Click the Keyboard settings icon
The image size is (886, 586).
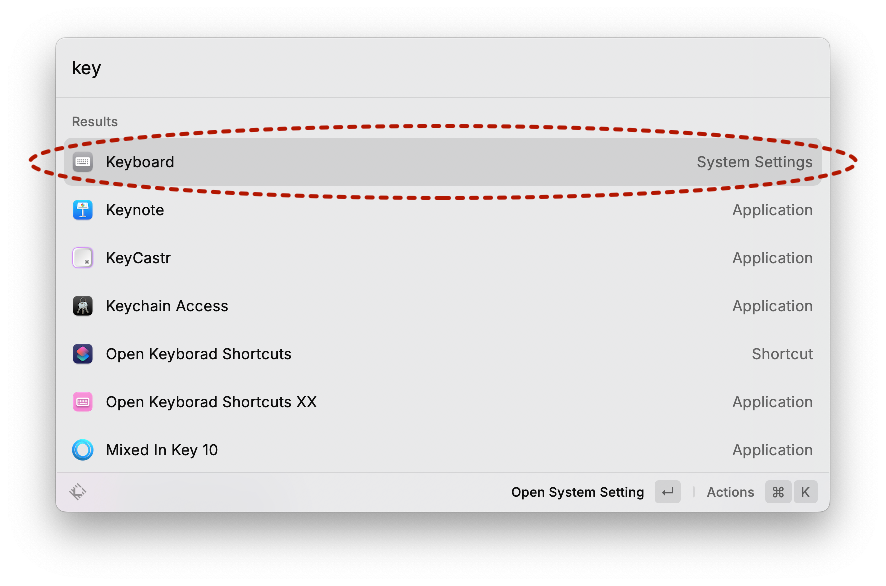[x=83, y=162]
